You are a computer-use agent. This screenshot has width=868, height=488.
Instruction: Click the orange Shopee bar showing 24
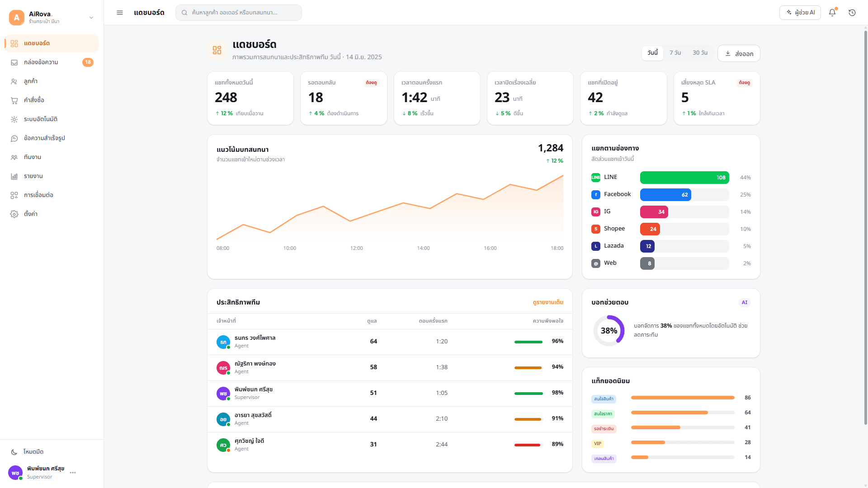(650, 229)
